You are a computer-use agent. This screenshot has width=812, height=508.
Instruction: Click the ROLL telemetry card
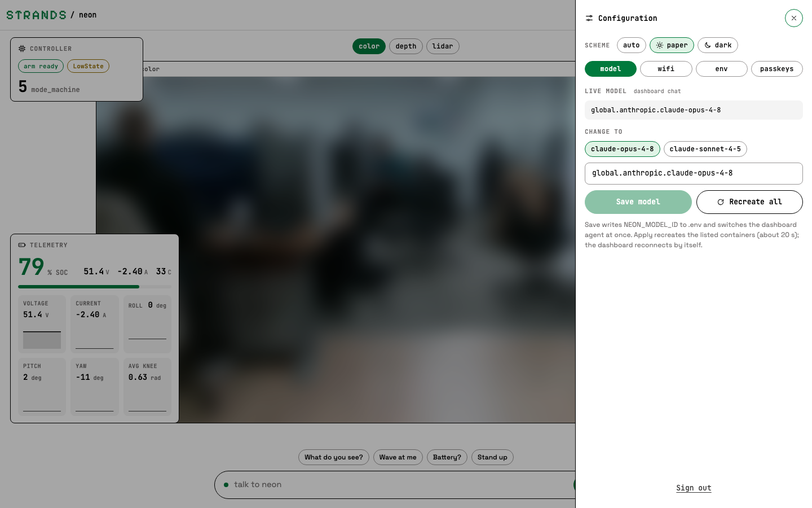click(147, 324)
